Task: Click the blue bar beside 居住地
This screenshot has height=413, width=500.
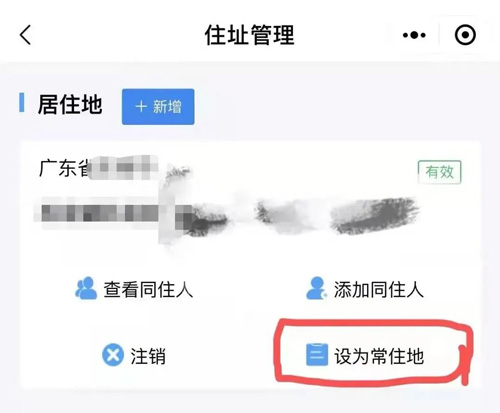Action: (x=22, y=103)
